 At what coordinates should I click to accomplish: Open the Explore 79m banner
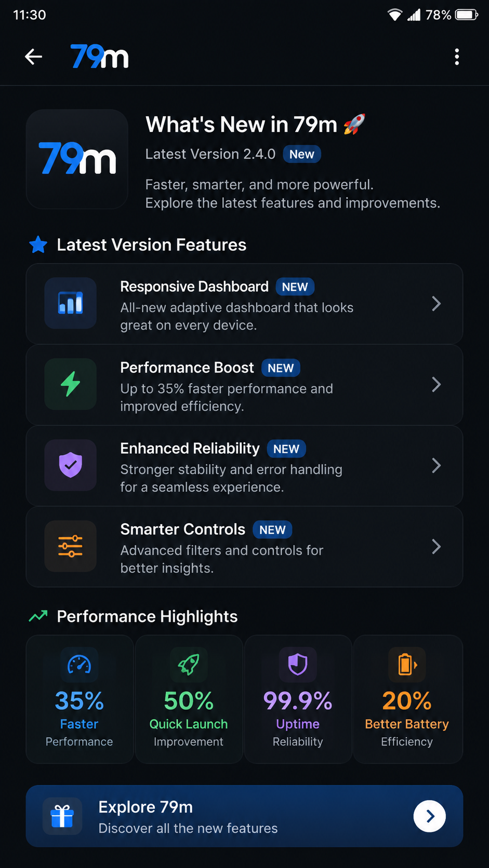(244, 816)
